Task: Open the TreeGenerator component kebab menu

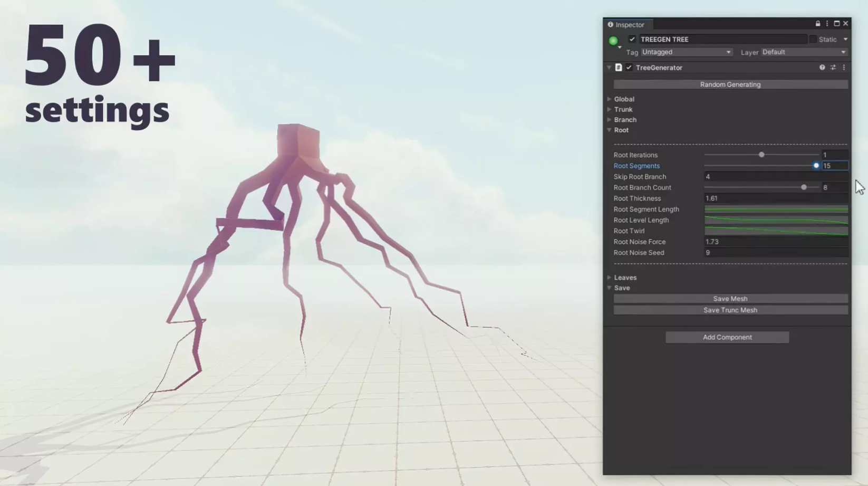Action: (x=844, y=68)
